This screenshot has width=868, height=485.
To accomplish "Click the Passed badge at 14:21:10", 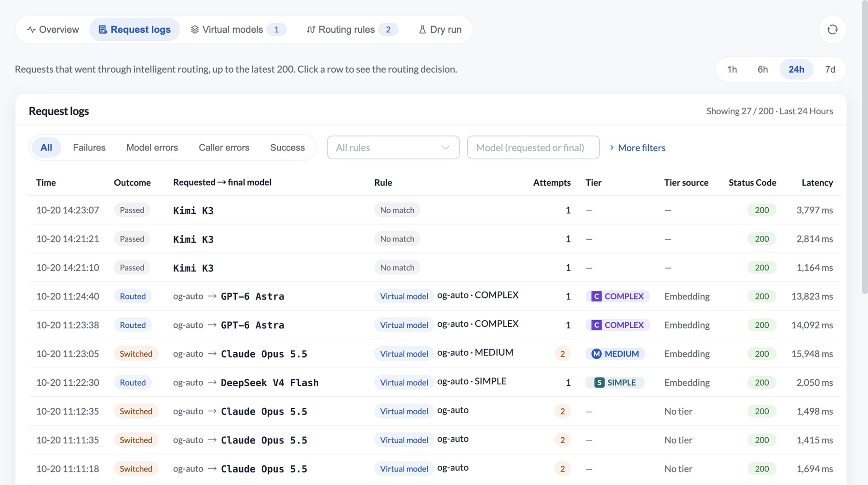I will [x=132, y=268].
